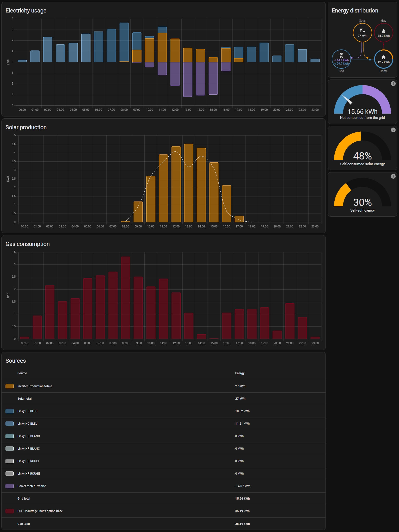The image size is (399, 532).
Task: Select the Linky HC BLANC source row
Action: 29,436
